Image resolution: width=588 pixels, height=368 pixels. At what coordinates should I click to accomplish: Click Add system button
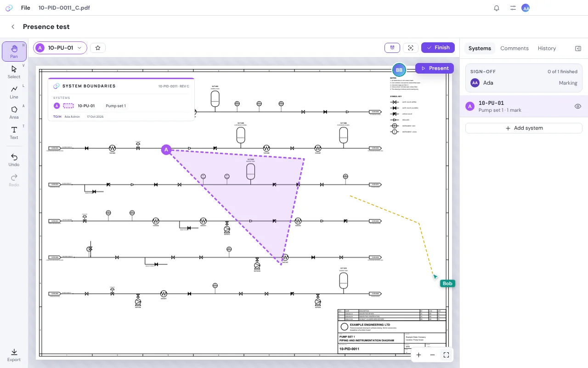coord(524,128)
